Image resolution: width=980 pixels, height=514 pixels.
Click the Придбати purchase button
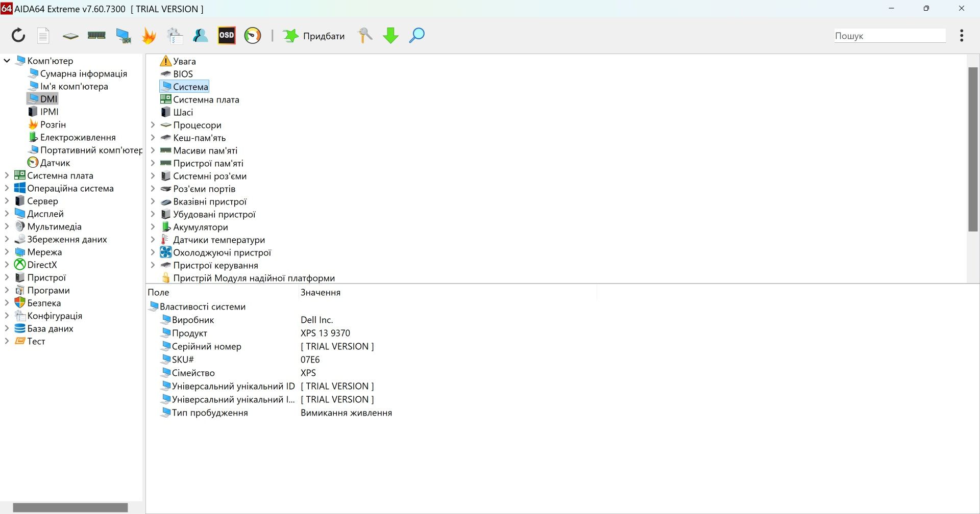314,36
